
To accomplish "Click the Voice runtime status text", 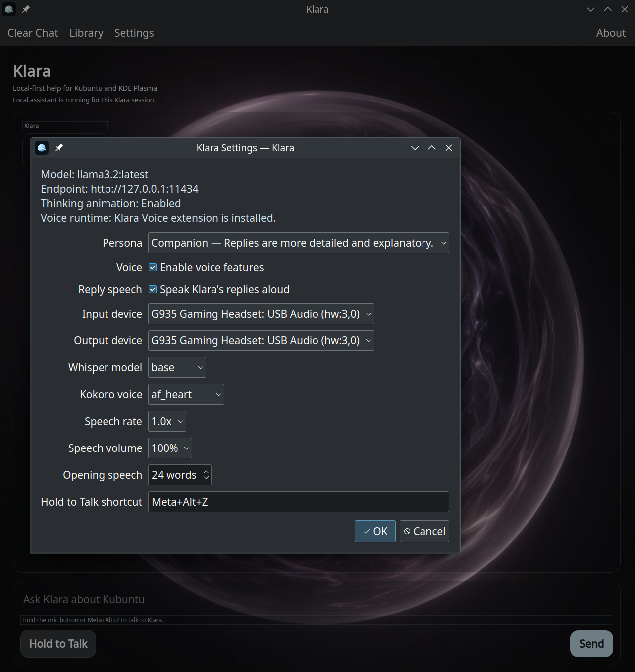I will (158, 218).
